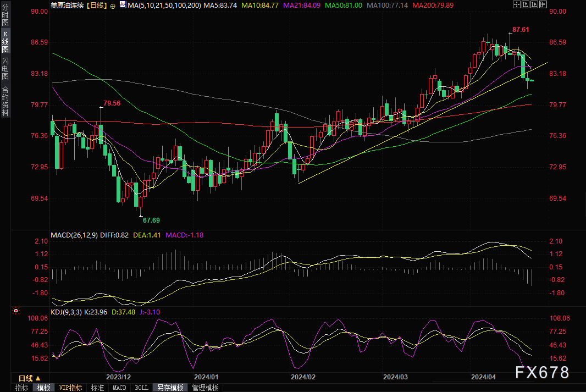Click the FX678 watermark logo
586x392 pixels.
(542, 373)
